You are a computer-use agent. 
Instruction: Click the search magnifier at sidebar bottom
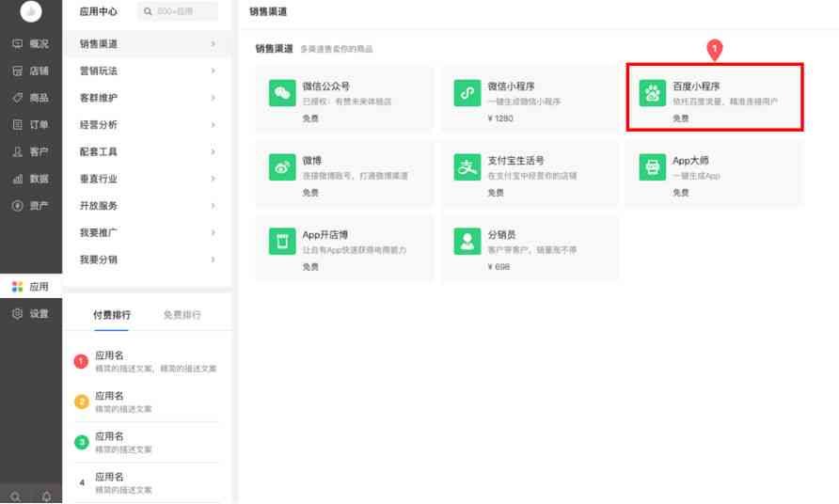(15, 496)
